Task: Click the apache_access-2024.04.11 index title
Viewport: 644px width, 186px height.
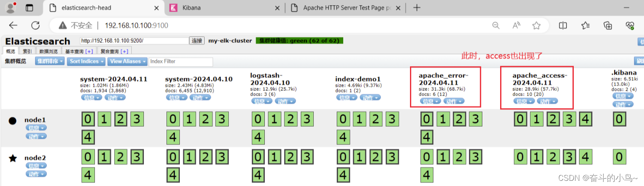Action: [x=540, y=79]
